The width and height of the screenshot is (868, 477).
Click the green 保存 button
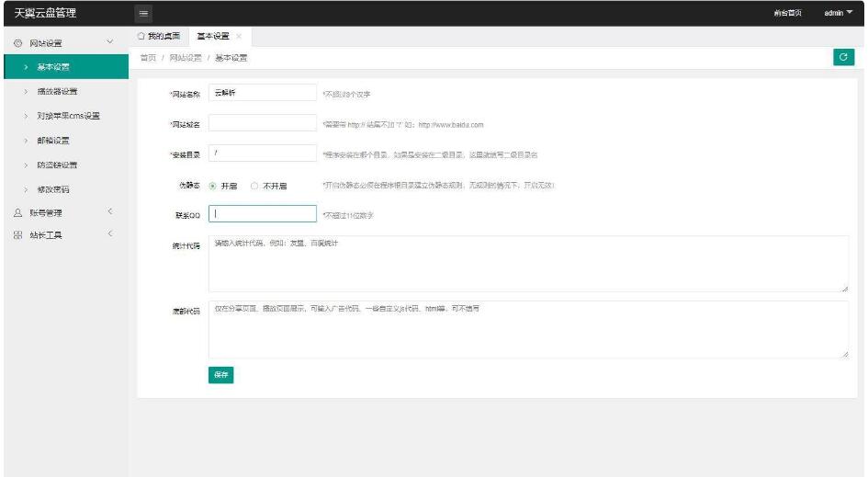pos(220,374)
